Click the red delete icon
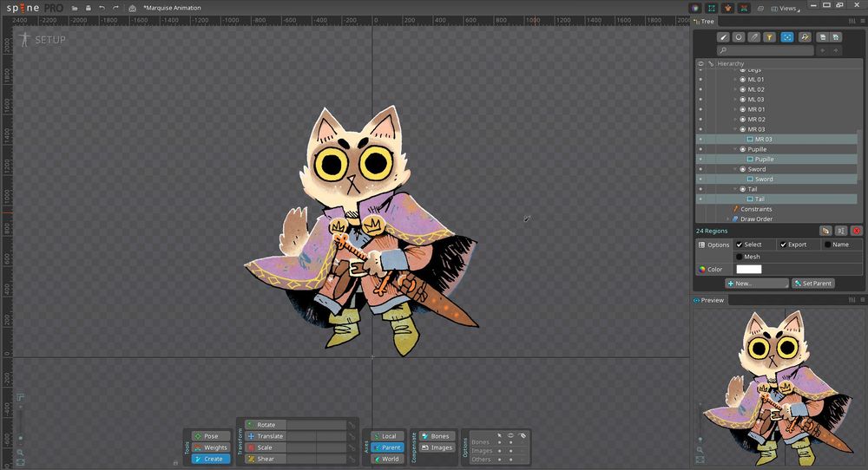868x470 pixels. (x=857, y=231)
